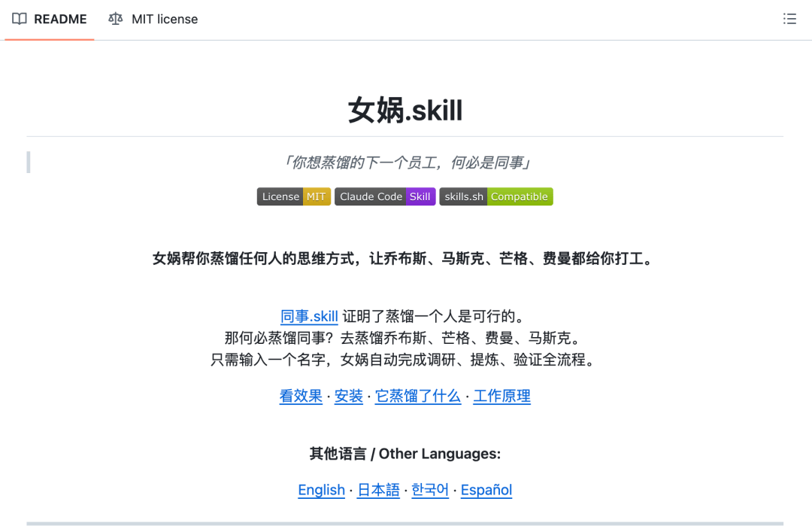Click the 其他语言 / Other Languages heading
812x526 pixels.
pyautogui.click(x=404, y=454)
